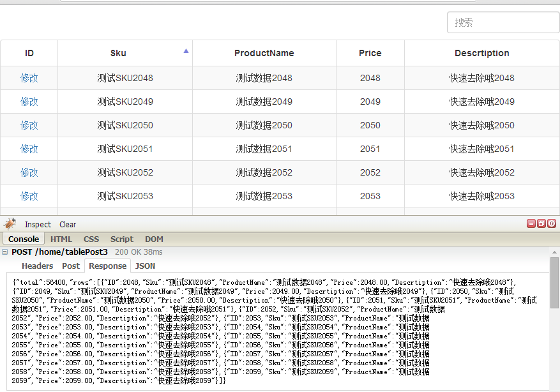Click 修改 link for 测试SKU2050

[x=29, y=125]
